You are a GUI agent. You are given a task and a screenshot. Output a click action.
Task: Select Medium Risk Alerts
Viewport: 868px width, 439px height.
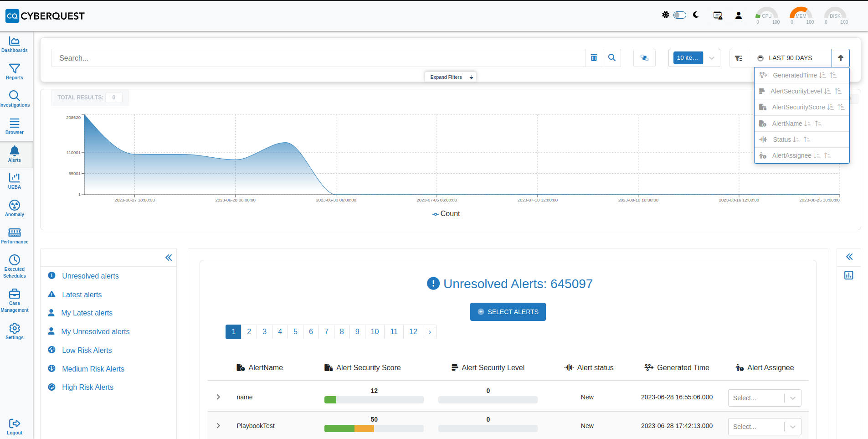93,369
